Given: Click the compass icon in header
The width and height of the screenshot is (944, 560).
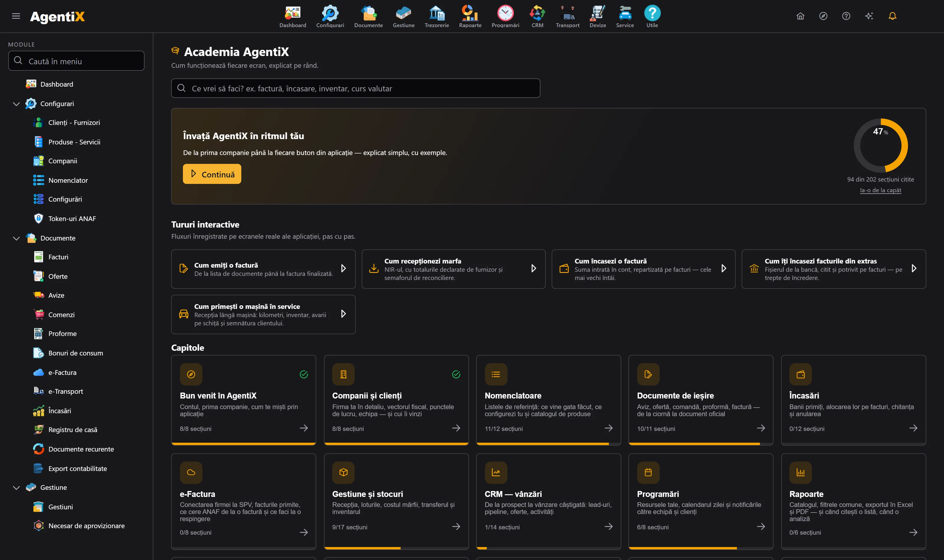Looking at the screenshot, I should point(823,16).
